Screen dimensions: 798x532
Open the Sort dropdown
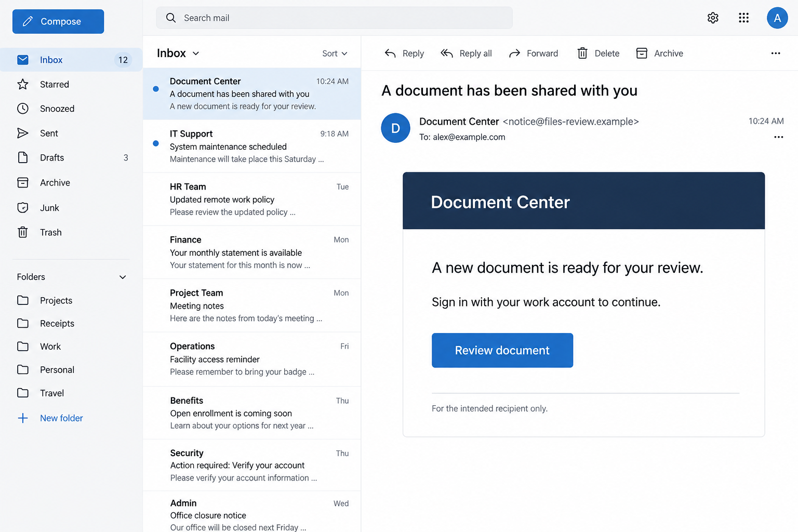point(335,54)
